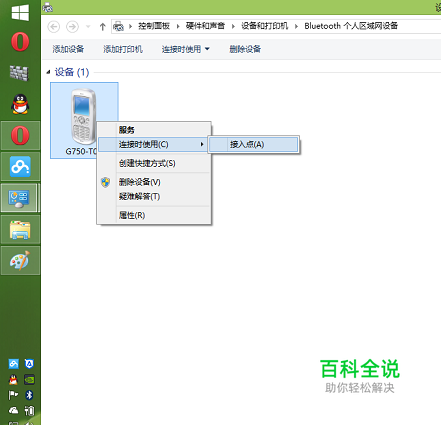
Task: Click the 添加打印机 toolbar button
Action: [x=123, y=49]
